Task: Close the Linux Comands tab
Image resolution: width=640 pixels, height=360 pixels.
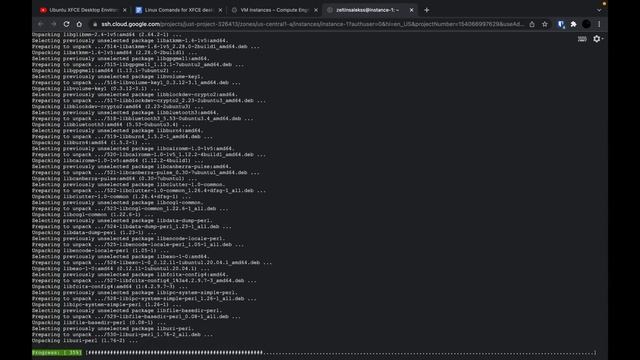Action: click(220, 10)
